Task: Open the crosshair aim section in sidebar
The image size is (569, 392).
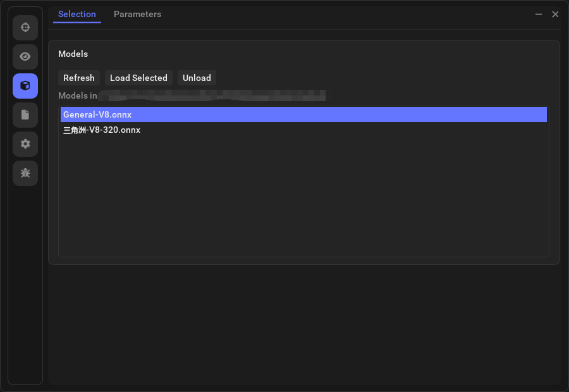Action: (25, 28)
